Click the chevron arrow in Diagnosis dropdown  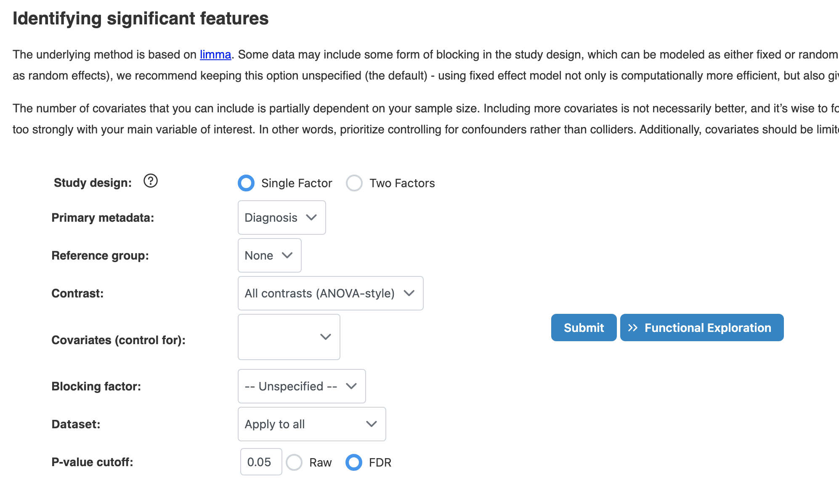[x=311, y=218]
